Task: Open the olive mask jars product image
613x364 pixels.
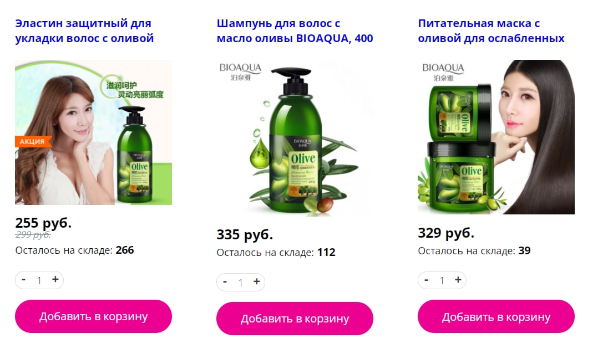Action: pyautogui.click(x=496, y=137)
